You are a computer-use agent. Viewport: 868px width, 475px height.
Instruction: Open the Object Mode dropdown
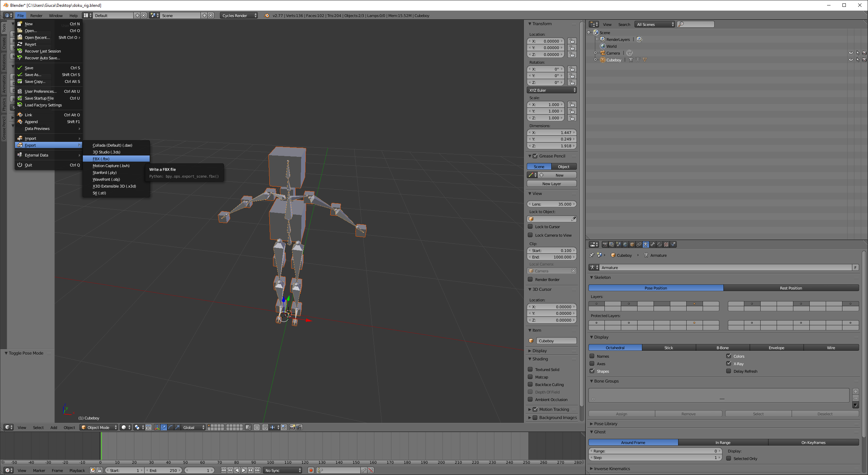coord(99,427)
